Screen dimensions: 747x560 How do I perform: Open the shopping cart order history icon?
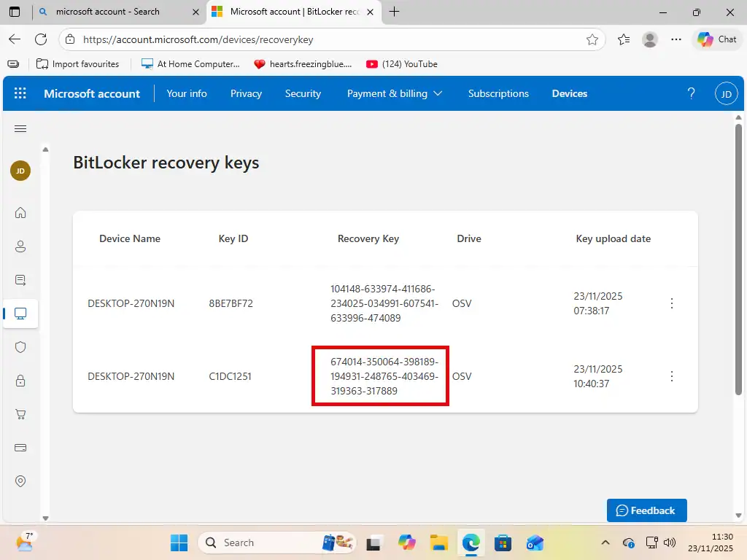[20, 414]
